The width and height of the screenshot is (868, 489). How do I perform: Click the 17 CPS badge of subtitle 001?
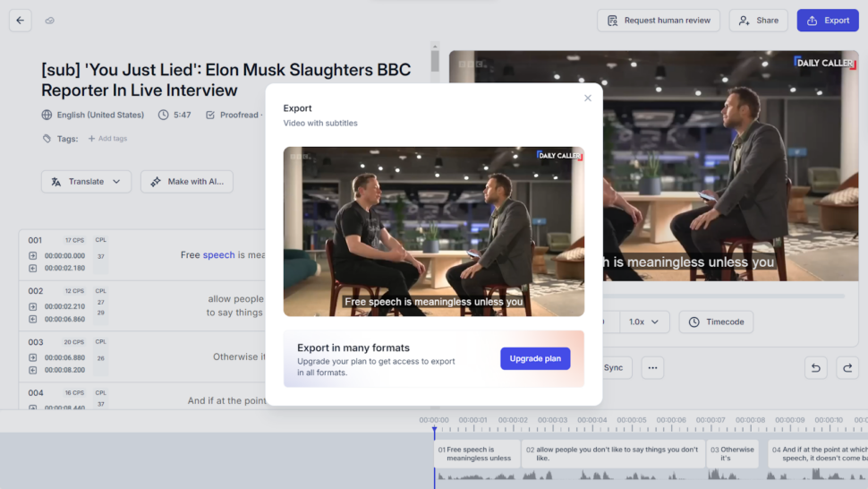[x=75, y=240]
